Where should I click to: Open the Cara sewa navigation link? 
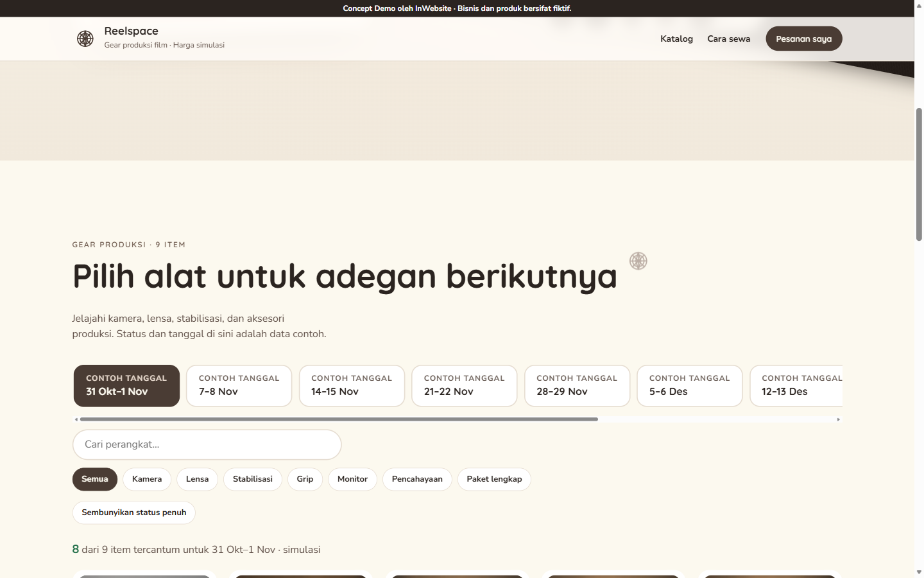pos(728,39)
